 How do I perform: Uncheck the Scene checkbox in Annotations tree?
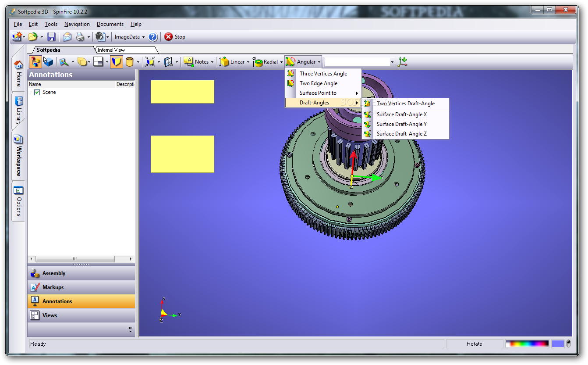coord(37,92)
